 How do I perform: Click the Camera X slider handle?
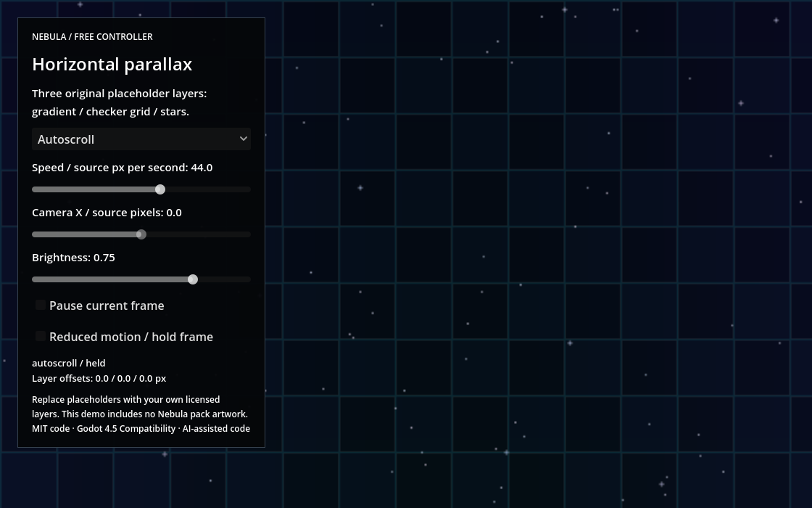tap(141, 234)
